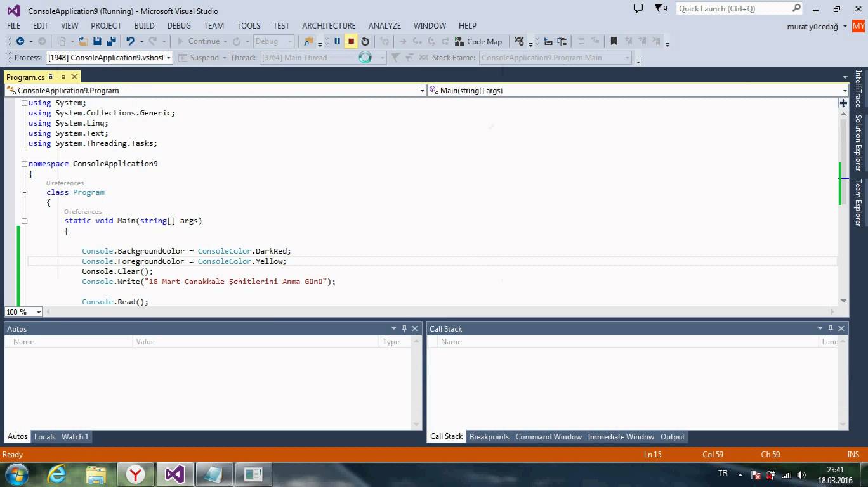Navigate backward in code

[x=20, y=41]
